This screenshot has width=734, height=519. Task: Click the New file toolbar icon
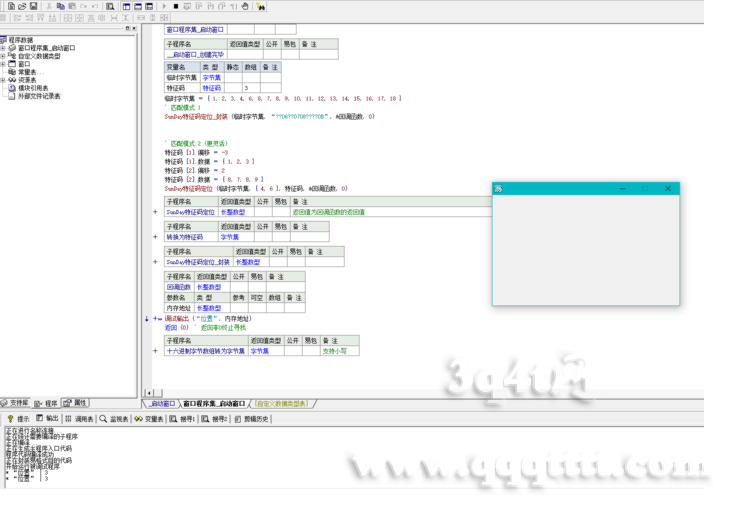tap(11, 6)
